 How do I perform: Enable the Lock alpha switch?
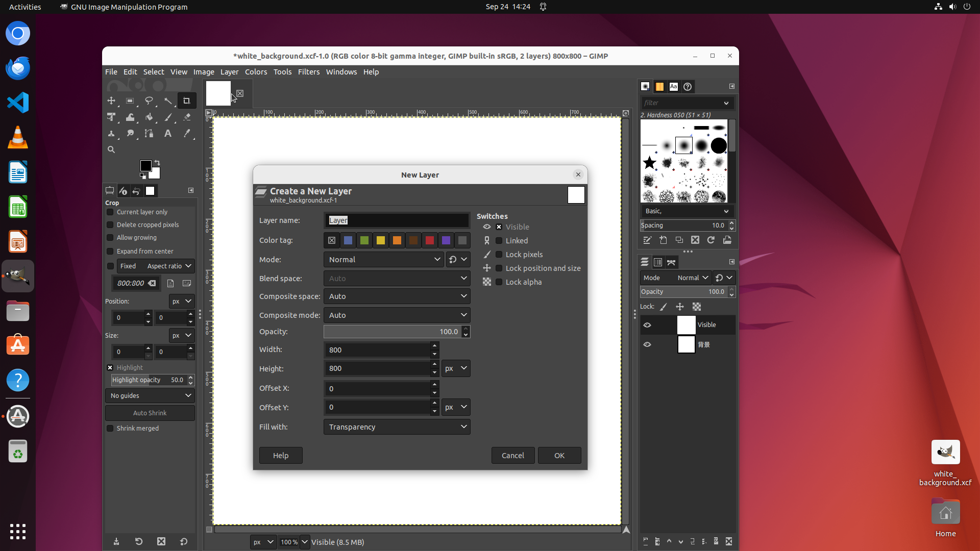click(x=499, y=282)
